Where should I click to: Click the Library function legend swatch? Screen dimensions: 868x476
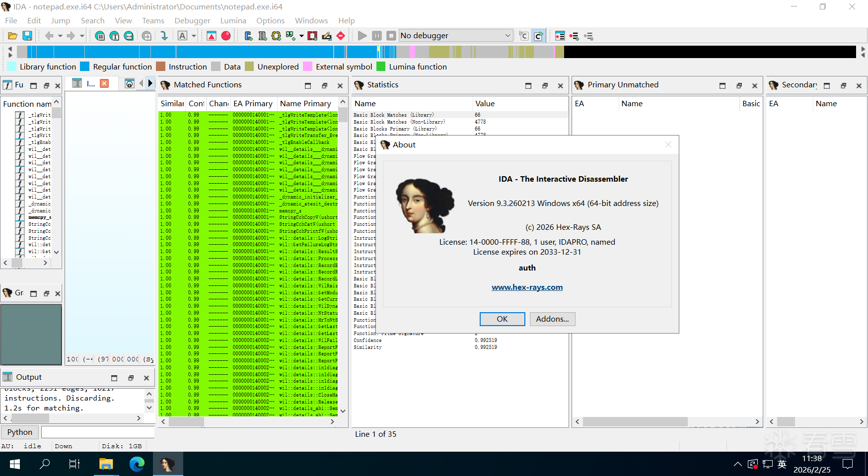click(11, 67)
